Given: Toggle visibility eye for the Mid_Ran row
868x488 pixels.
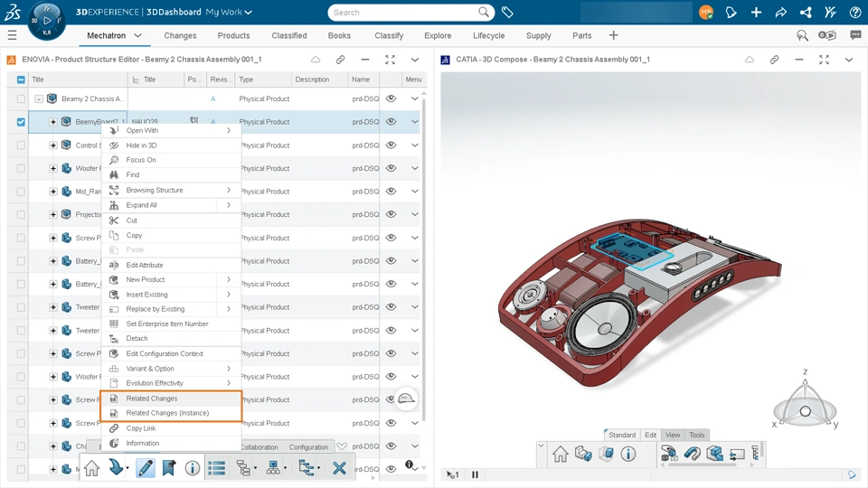Looking at the screenshot, I should (392, 191).
